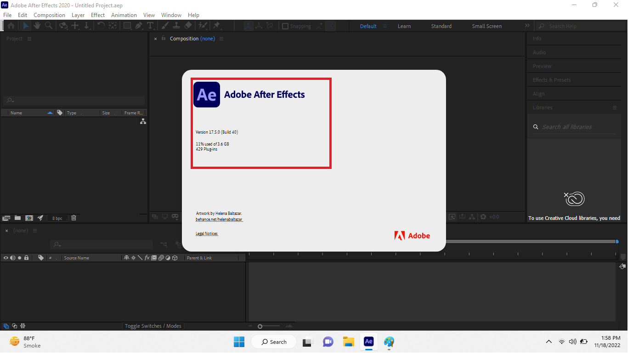Viewport: 644px width, 359px height.
Task: Click the Search all libraries field
Action: (574, 127)
